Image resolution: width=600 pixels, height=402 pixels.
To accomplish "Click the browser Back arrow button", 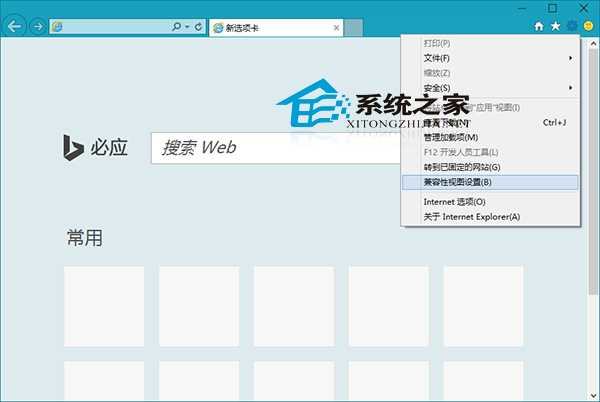I will tap(15, 26).
